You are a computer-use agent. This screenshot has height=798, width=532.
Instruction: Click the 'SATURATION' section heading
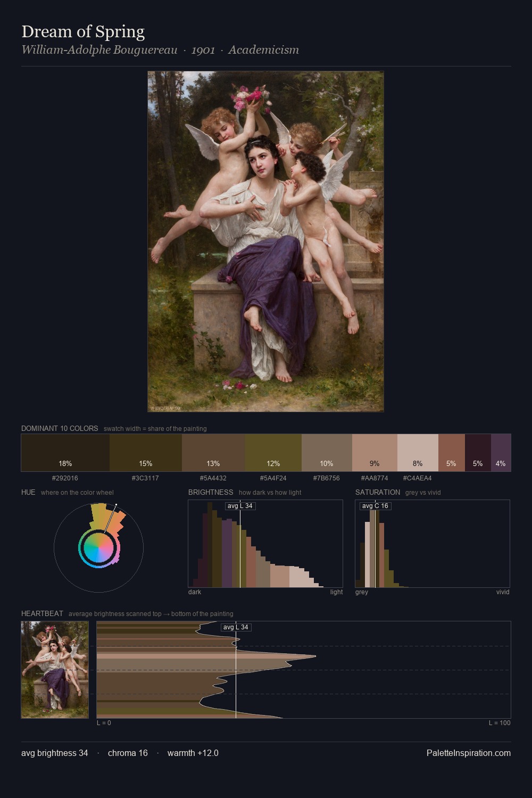pyautogui.click(x=378, y=492)
